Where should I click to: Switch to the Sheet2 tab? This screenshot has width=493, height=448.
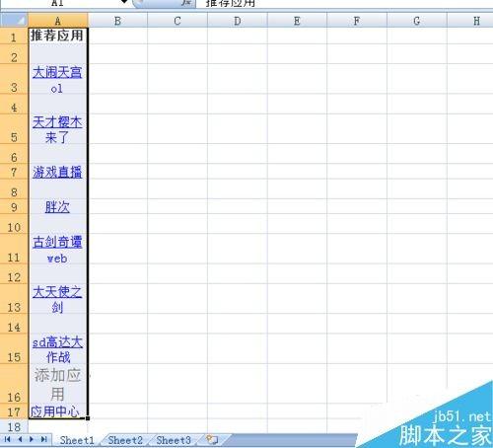point(125,440)
